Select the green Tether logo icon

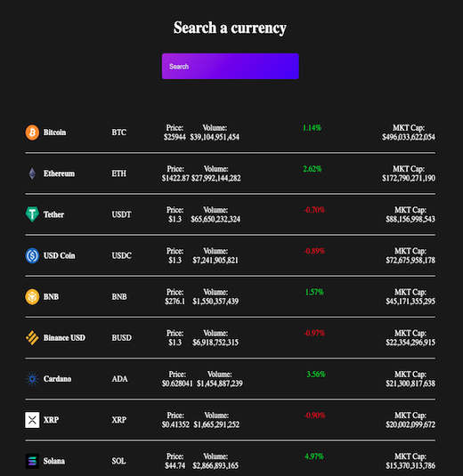pos(32,214)
